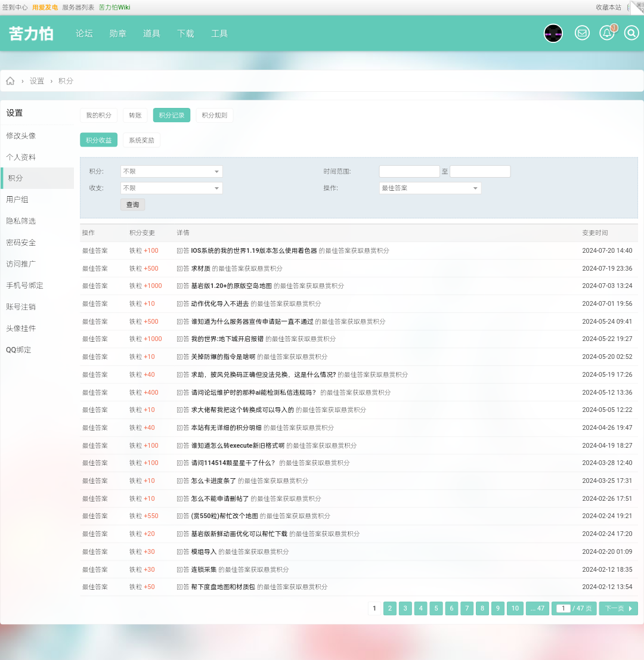This screenshot has height=660, width=644.
Task: Jump to page 2 of results
Action: 390,608
